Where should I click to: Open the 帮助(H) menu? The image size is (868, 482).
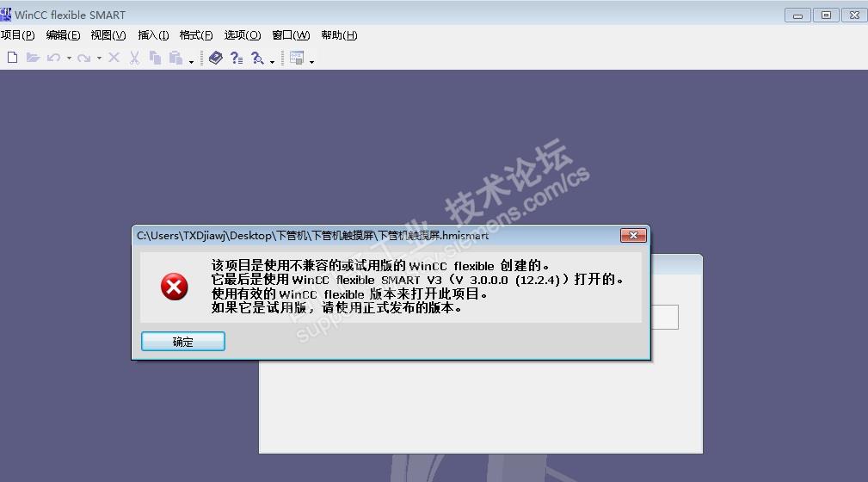tap(339, 35)
